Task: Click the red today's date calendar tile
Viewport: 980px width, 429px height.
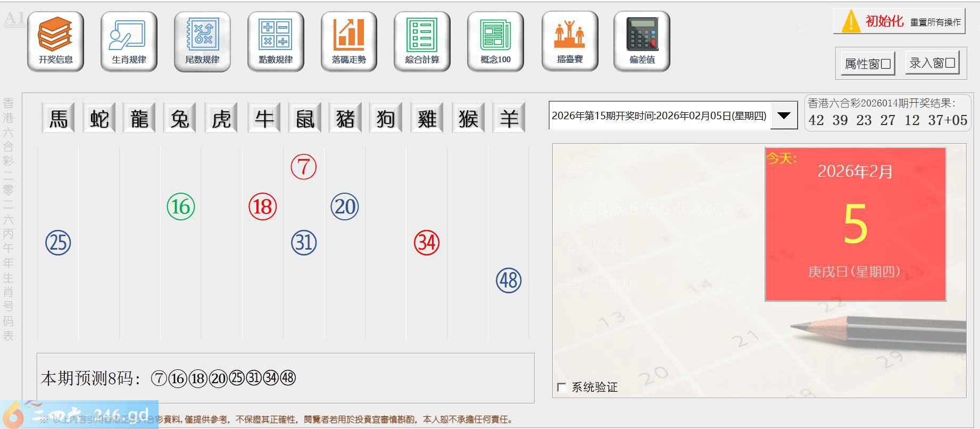Action: [855, 224]
